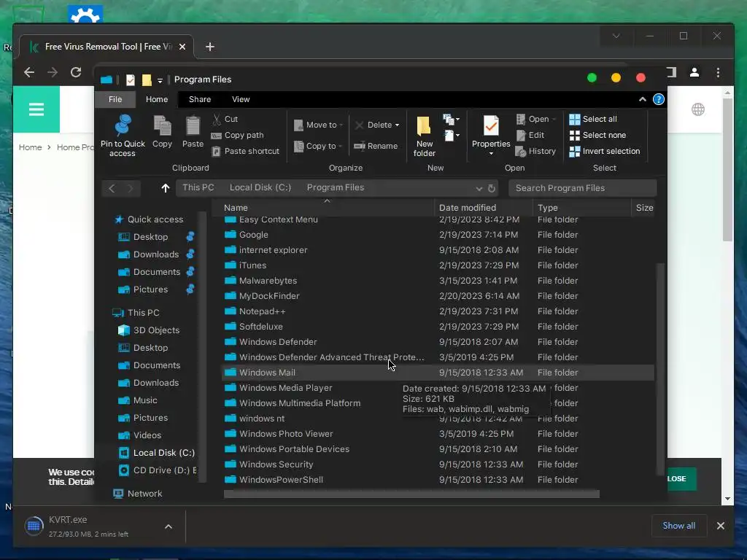
Task: Switch to the Home ribbon tab
Action: [157, 99]
